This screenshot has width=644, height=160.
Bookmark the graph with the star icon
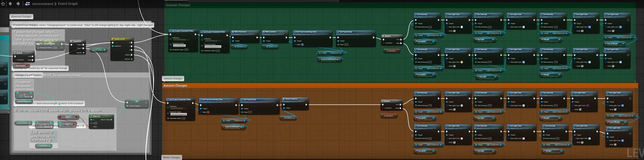tap(3, 4)
